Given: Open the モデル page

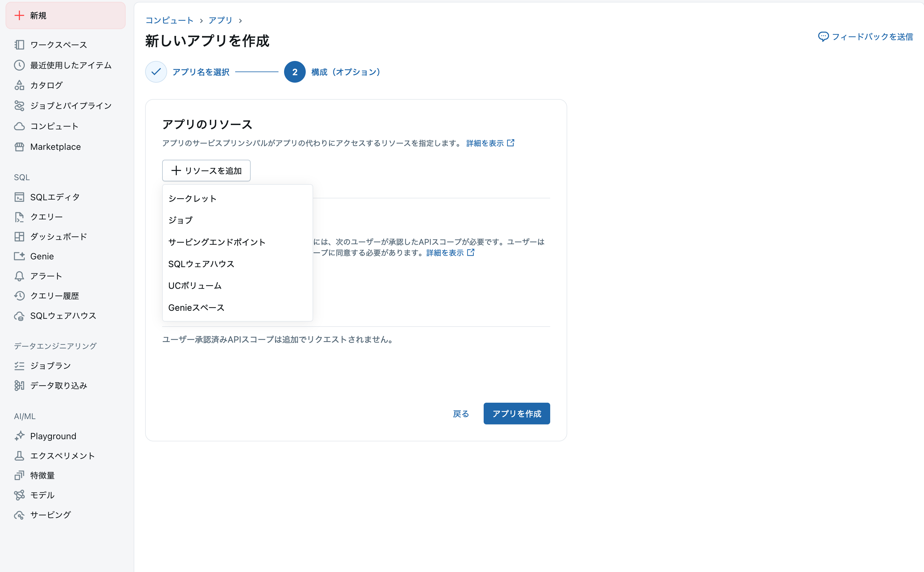Looking at the screenshot, I should click(41, 495).
